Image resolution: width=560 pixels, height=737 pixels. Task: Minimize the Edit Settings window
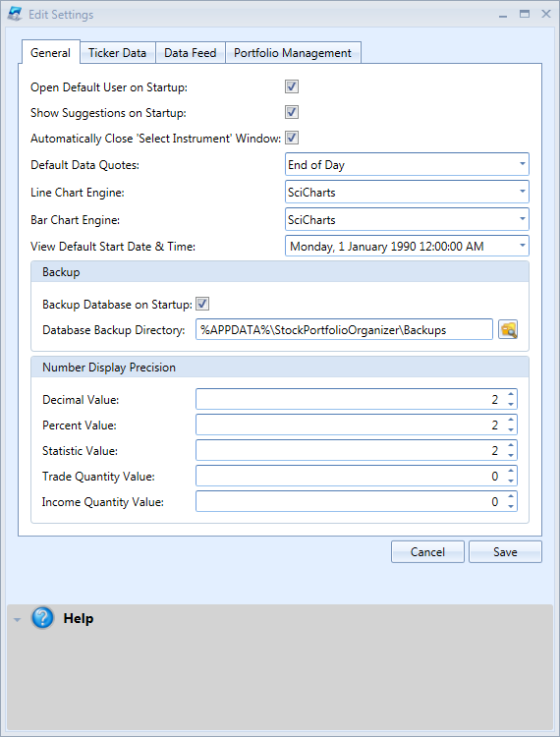pos(503,15)
